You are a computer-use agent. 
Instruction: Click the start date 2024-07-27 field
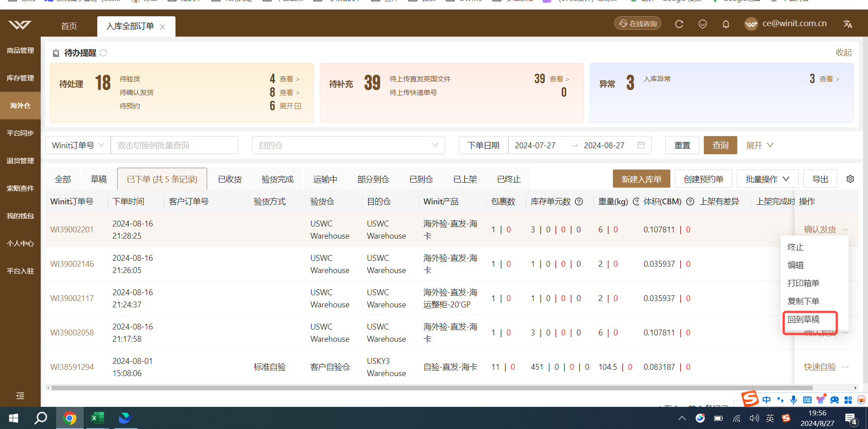[535, 145]
